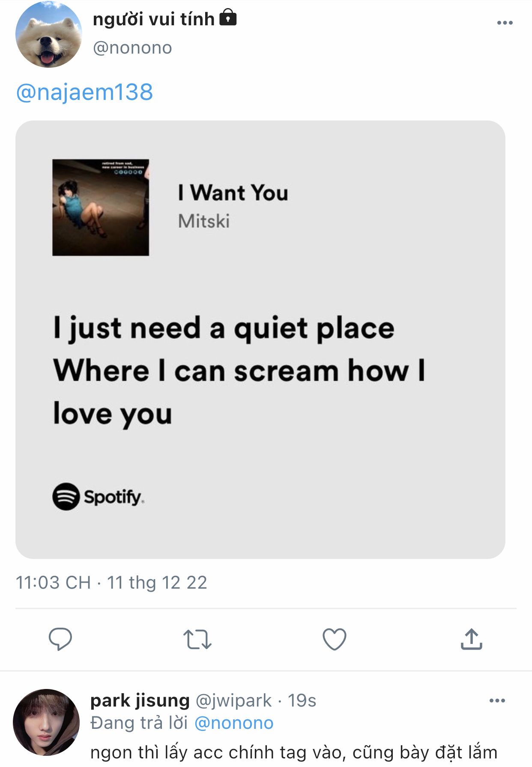Open the @najaem138 mention link
532x767 pixels.
pyautogui.click(x=84, y=92)
